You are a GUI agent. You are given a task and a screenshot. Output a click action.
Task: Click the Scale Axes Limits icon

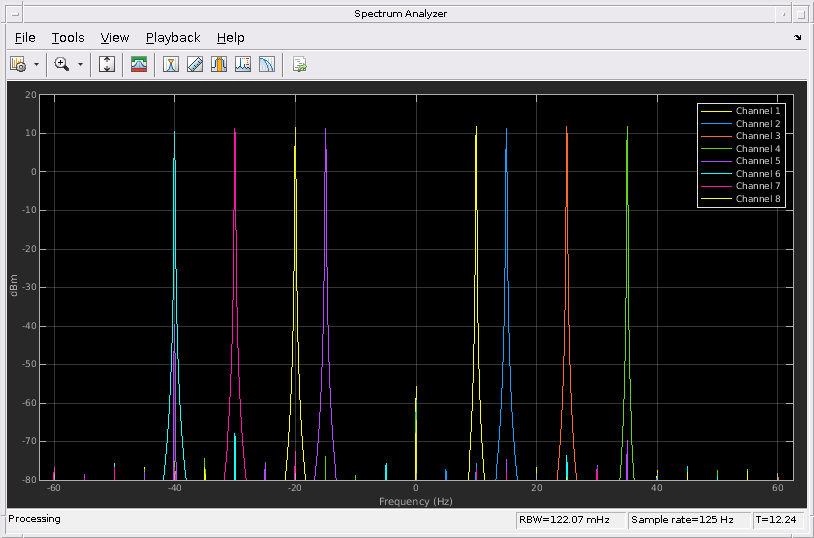pyautogui.click(x=108, y=64)
